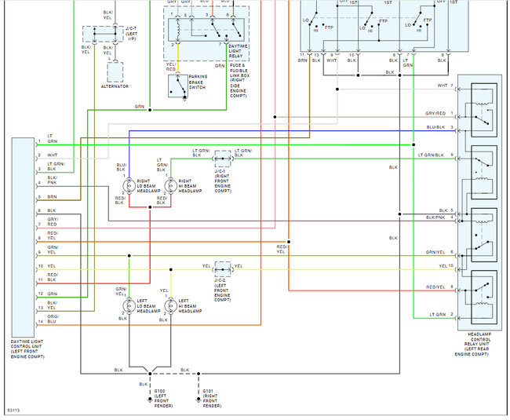
Task: Click the Right Lo Beam Headlamp bulb symbol
Action: 129,186
